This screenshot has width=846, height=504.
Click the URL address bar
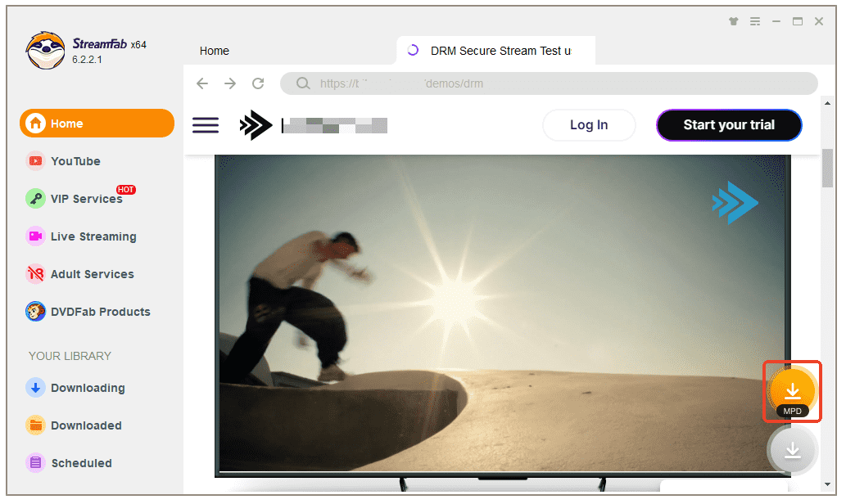click(549, 83)
